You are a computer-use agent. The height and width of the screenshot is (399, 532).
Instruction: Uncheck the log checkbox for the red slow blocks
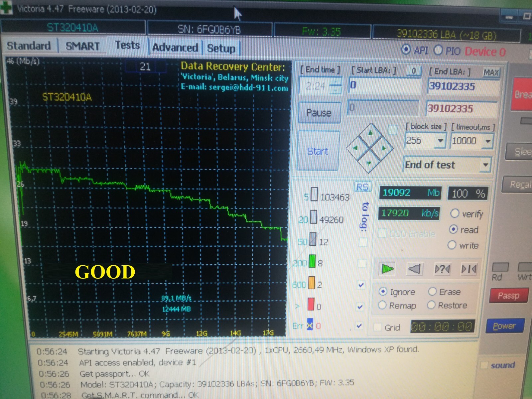(360, 307)
